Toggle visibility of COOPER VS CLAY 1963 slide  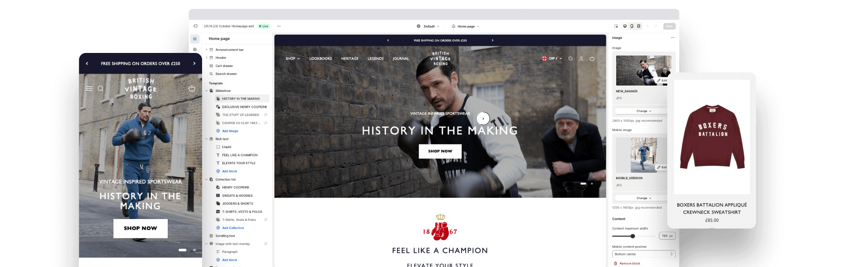pos(266,123)
